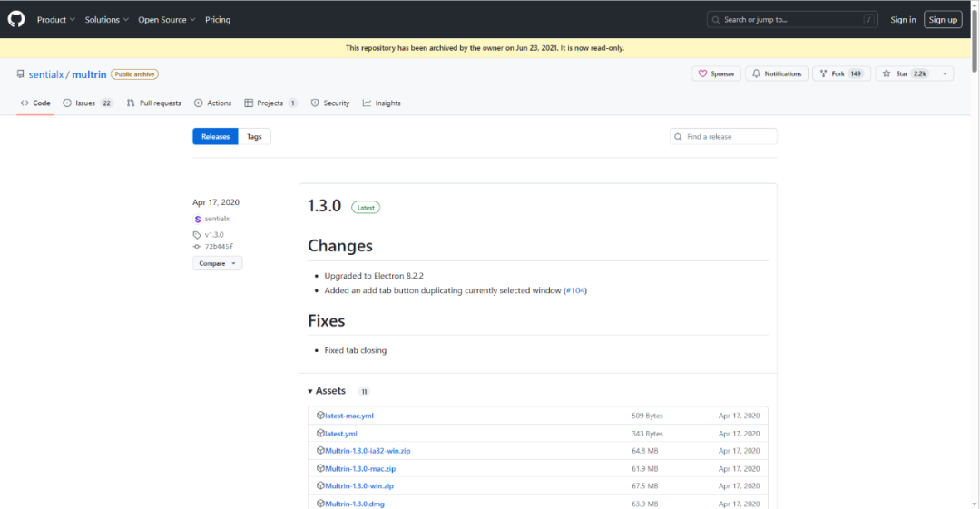980x509 pixels.
Task: Switch to the Security tab
Action: click(x=330, y=103)
